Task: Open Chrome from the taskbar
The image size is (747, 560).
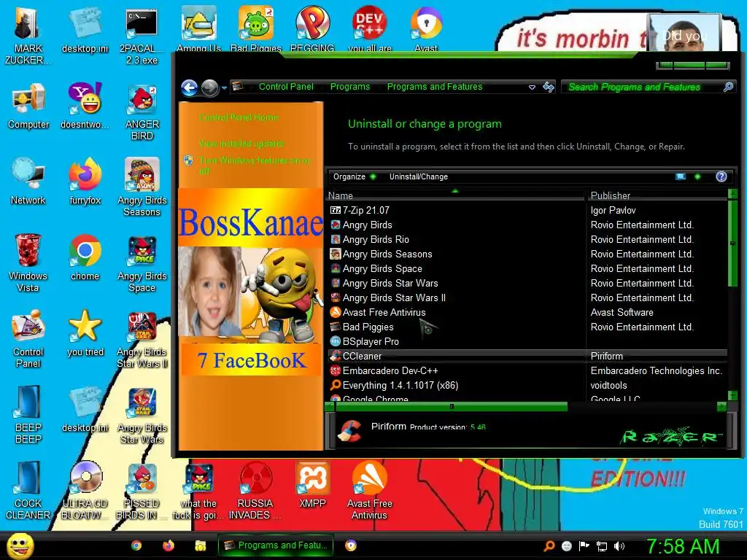Action: pyautogui.click(x=136, y=545)
